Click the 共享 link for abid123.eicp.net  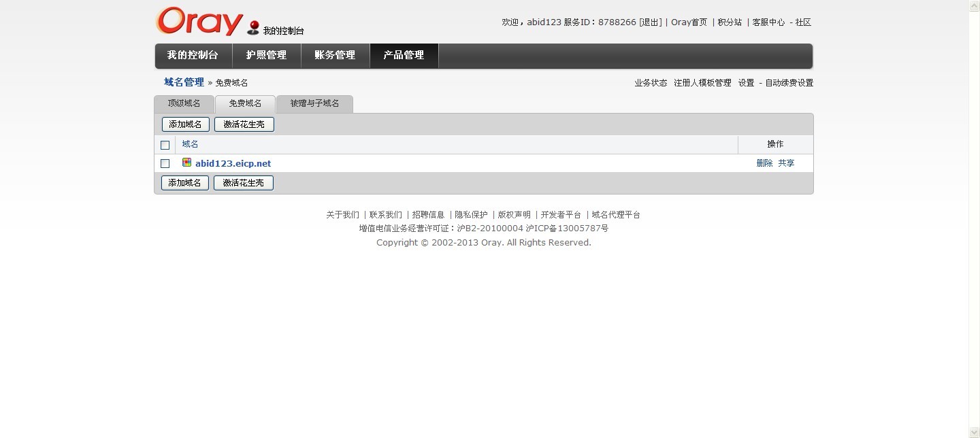click(786, 163)
